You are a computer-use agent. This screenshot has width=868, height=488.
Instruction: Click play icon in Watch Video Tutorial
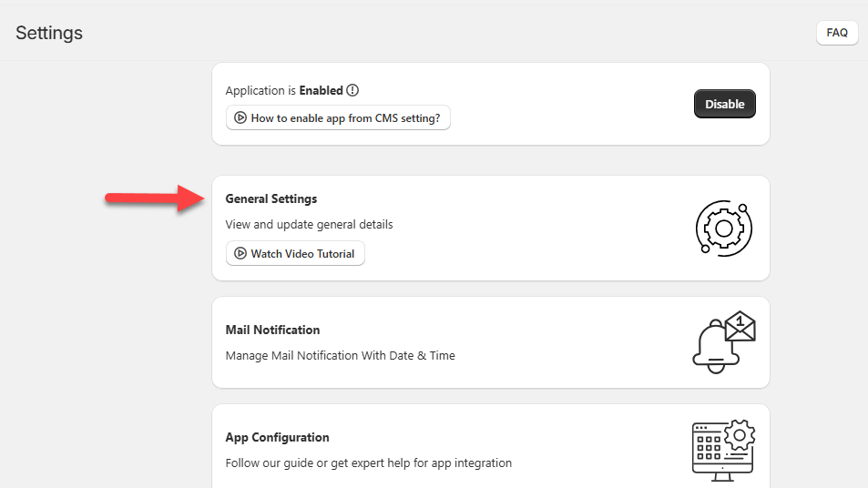240,253
